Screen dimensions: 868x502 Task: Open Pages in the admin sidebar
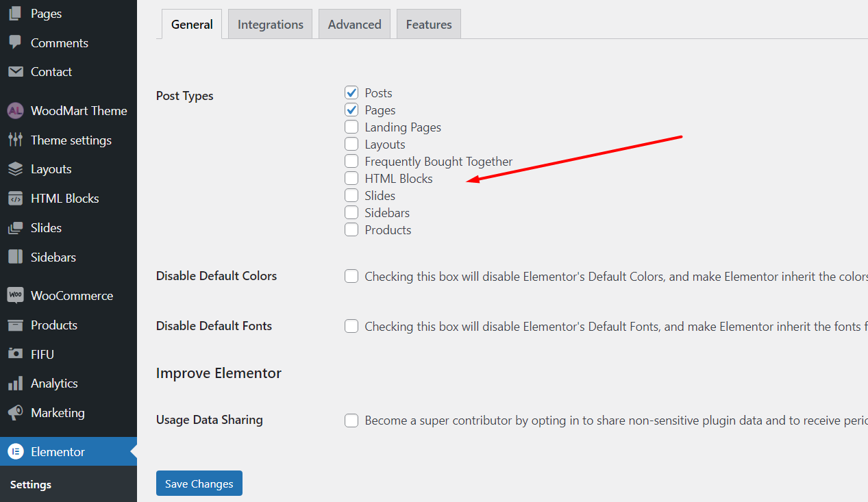pos(69,14)
